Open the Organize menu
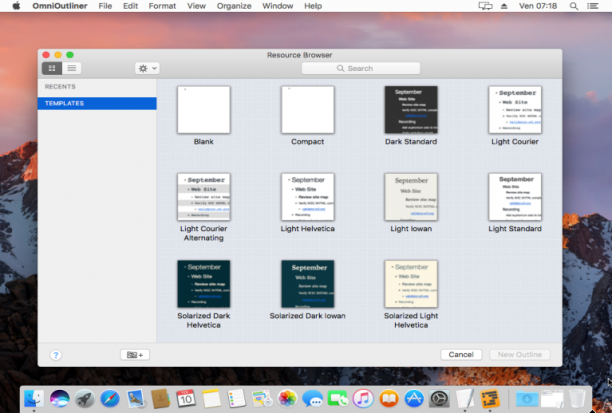This screenshot has width=612, height=413. click(x=234, y=6)
